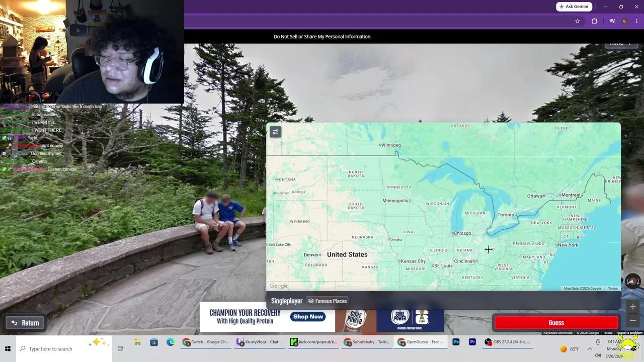Show hidden system tray icons chevron
Viewport: 644px width, 362px height.
pos(590,348)
